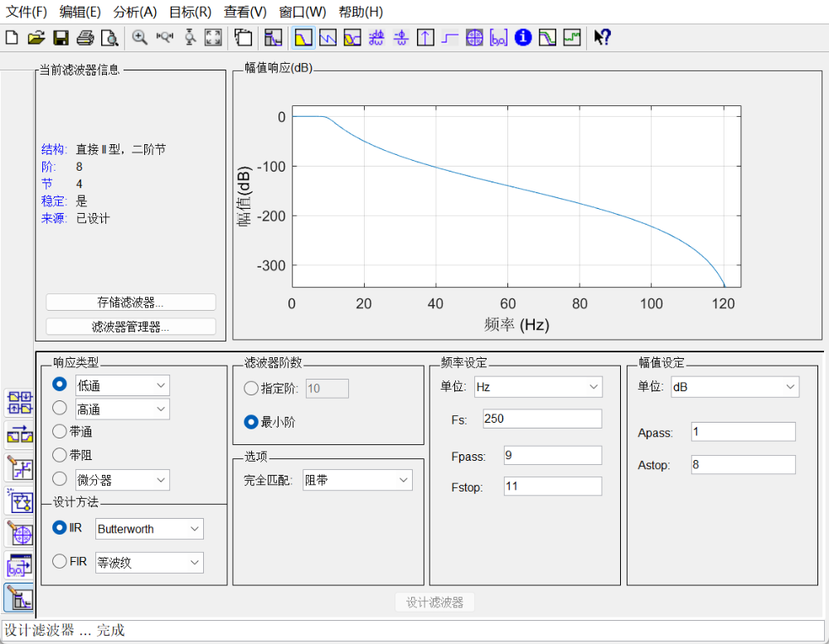Screen dimensions: 829x644
Task: Show the phase response plot icon
Action: coord(327,37)
